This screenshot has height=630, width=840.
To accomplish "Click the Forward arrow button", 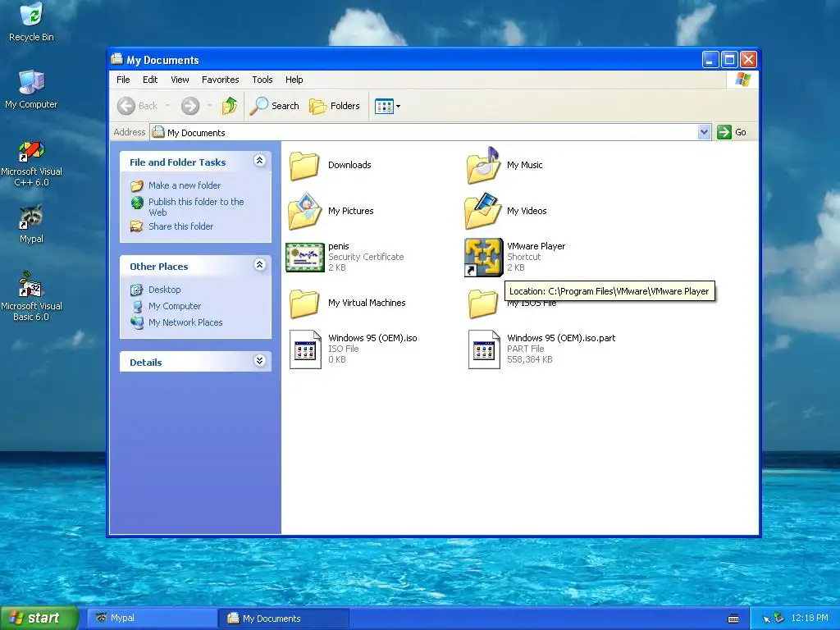I will point(190,106).
